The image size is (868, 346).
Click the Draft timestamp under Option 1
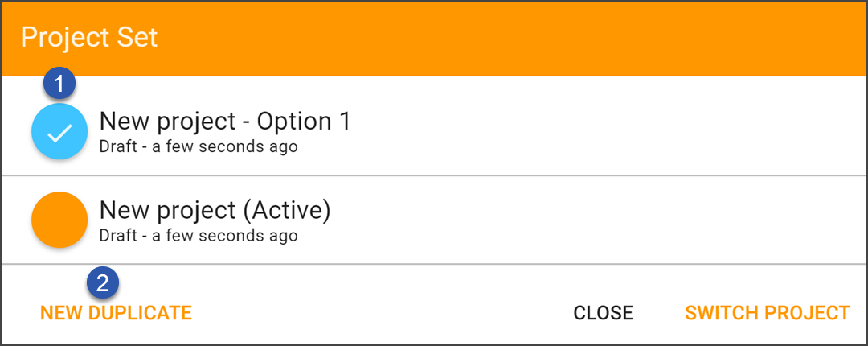pos(199,147)
